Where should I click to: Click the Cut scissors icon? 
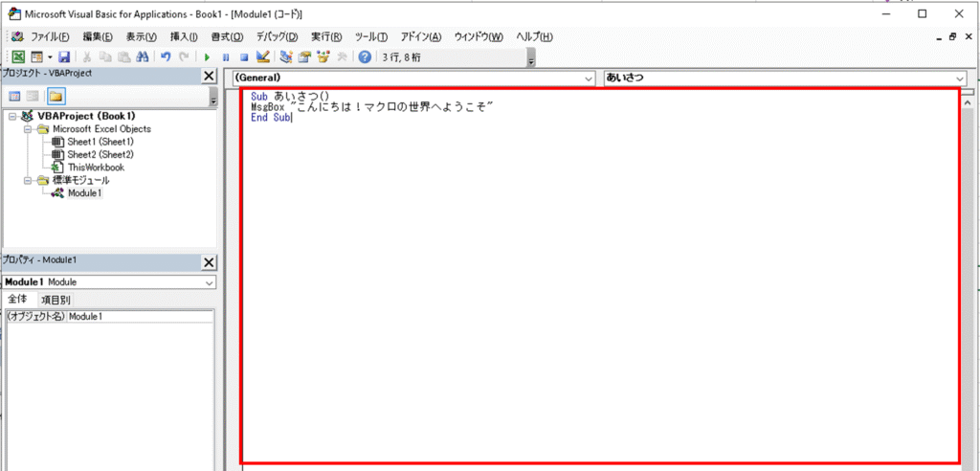pos(87,56)
